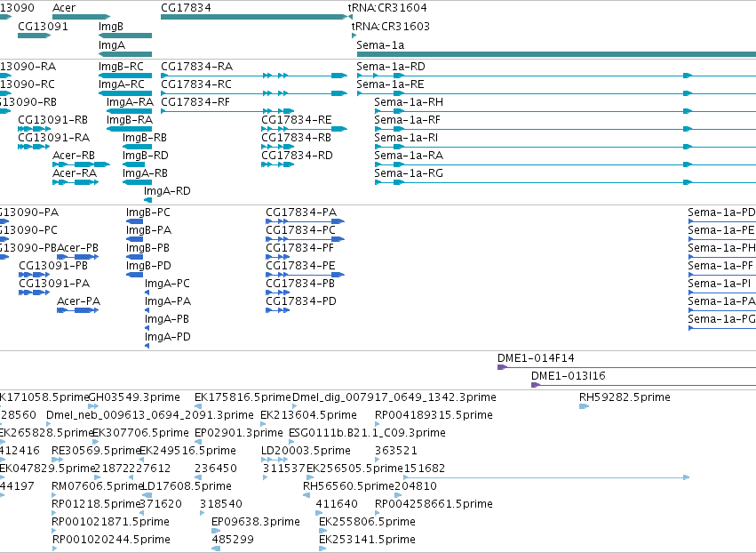
Task: Select transcript label CG17834-RF
Action: point(195,102)
